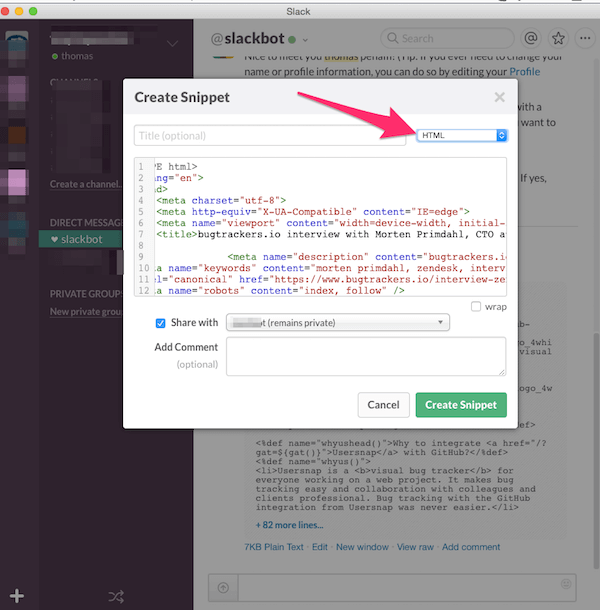
Task: Click line number 9 in code gutter
Action: [x=141, y=257]
